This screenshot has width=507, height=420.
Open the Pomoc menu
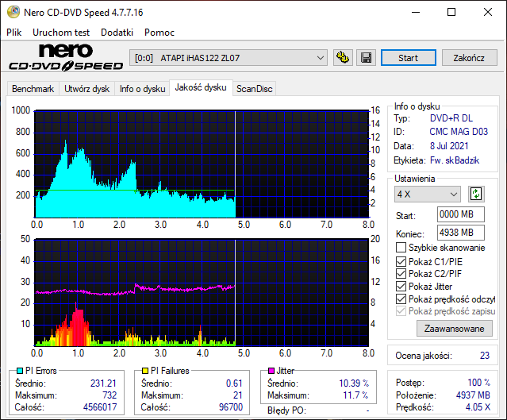coord(159,33)
